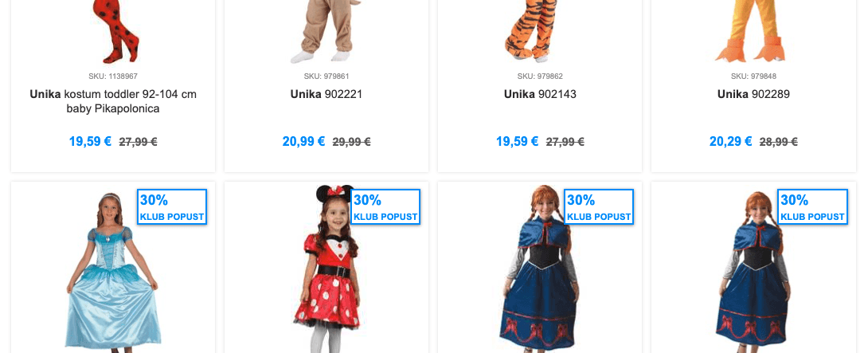This screenshot has height=353, width=868.
Task: Click 30% Klub Popust badge on Cinderella dress
Action: tap(172, 206)
